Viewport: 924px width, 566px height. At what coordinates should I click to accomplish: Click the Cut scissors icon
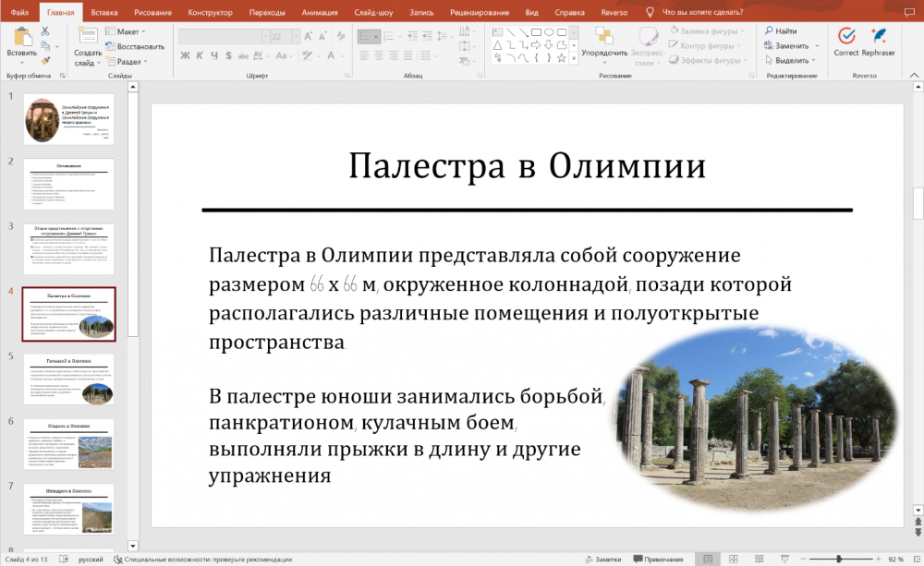pyautogui.click(x=45, y=31)
